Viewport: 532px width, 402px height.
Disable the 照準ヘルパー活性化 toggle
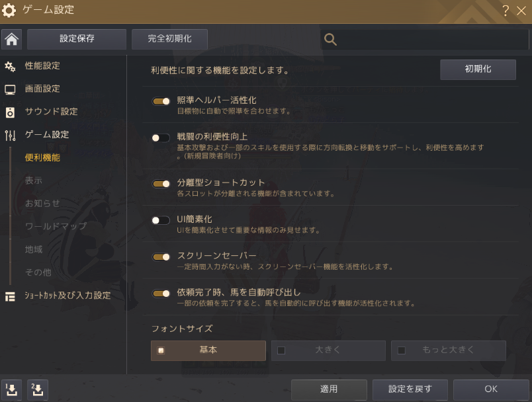161,101
